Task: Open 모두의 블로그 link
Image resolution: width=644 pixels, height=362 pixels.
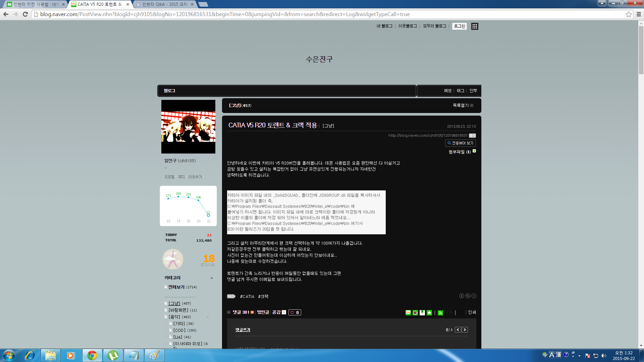Action: click(x=434, y=26)
